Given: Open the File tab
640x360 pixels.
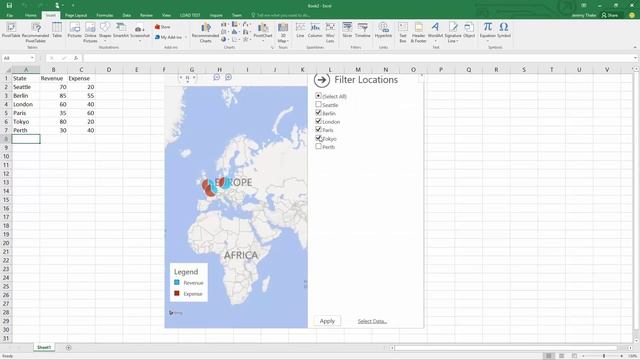Looking at the screenshot, I should 9,15.
